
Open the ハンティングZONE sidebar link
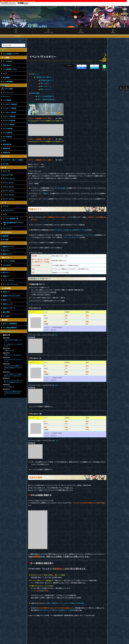click(9, 261)
